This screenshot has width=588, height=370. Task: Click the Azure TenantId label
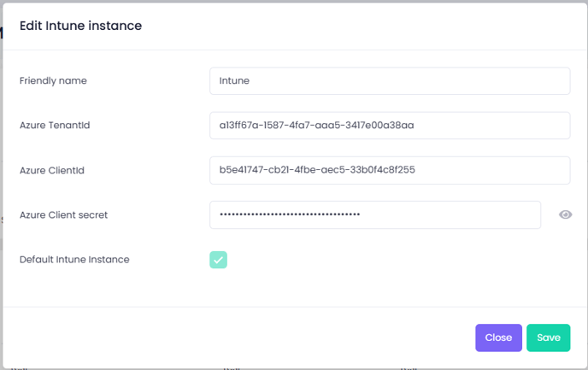(x=55, y=126)
